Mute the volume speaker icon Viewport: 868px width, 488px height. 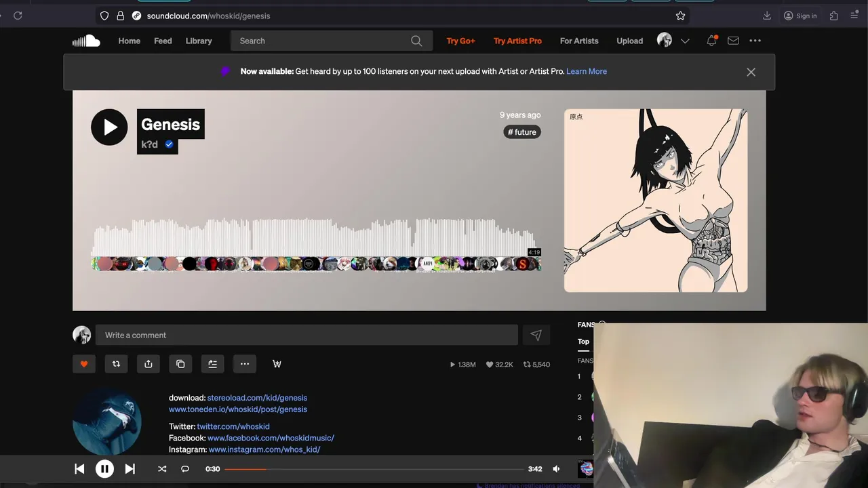click(556, 468)
